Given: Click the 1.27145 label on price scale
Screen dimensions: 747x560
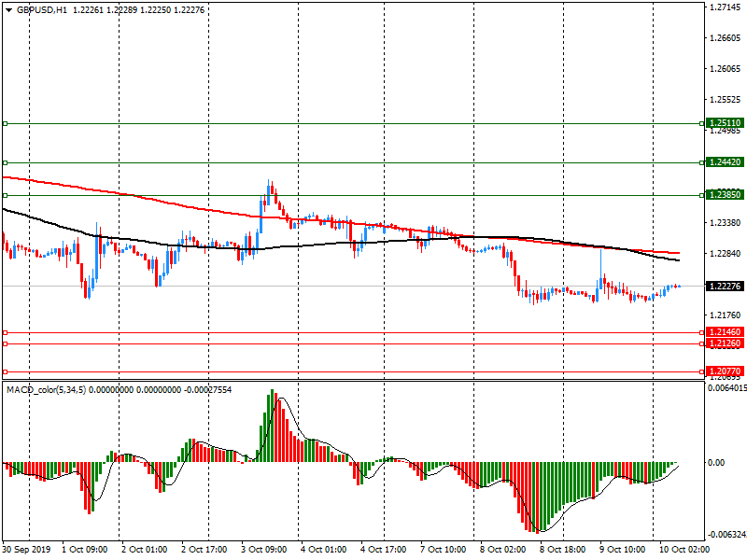Looking at the screenshot, I should pyautogui.click(x=725, y=7).
